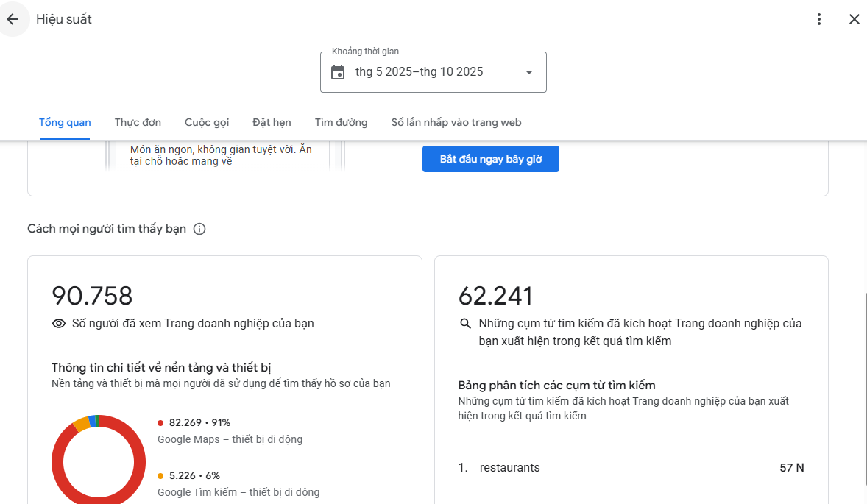Select the Tổng quan tab
867x504 pixels.
(x=65, y=123)
